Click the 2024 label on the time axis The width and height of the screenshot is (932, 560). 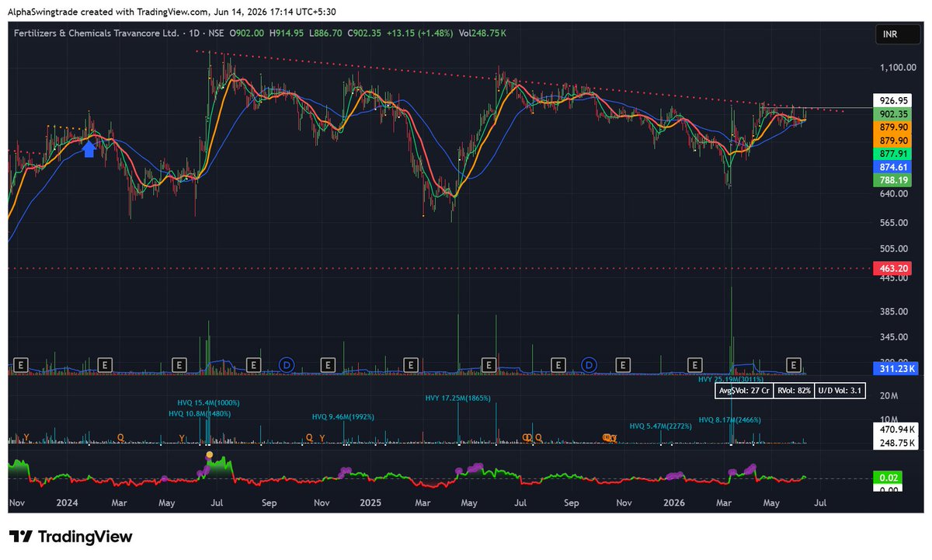tap(68, 503)
